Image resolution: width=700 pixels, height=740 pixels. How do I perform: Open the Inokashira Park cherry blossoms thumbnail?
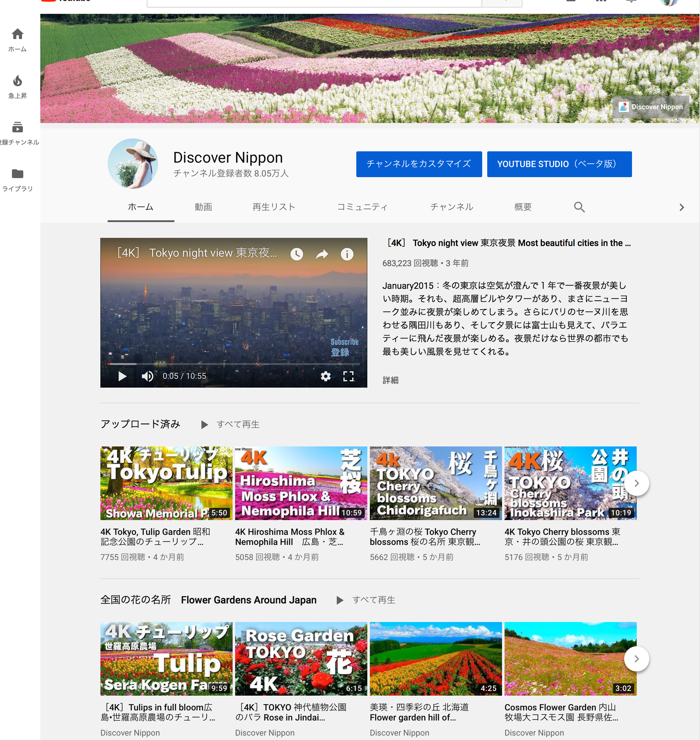point(571,483)
